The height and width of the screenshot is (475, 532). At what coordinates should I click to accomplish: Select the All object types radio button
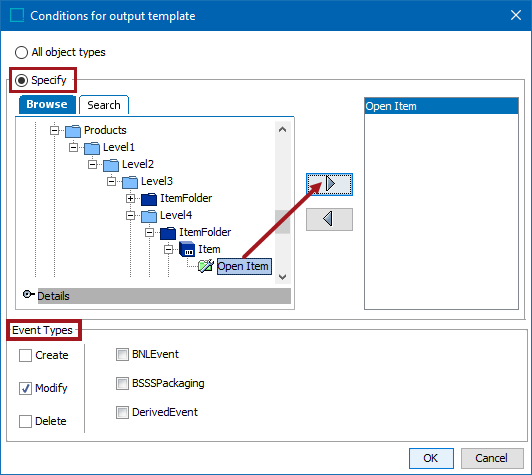point(21,52)
